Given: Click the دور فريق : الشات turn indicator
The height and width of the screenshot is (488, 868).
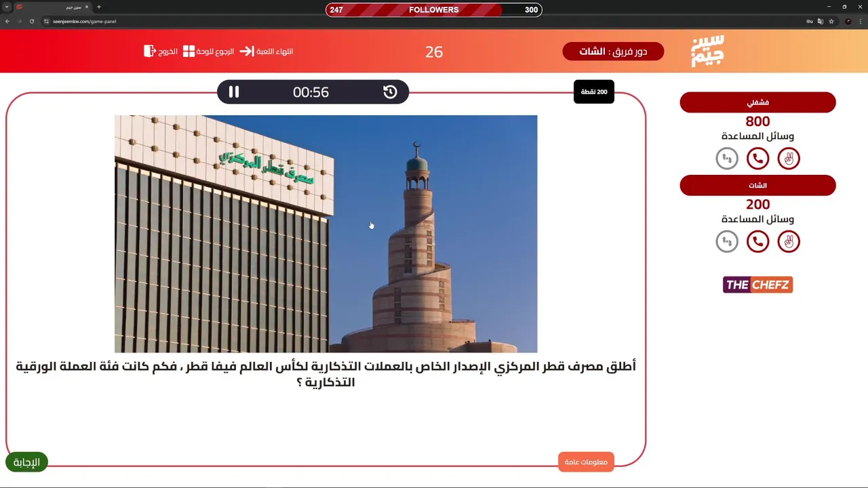Looking at the screenshot, I should point(613,52).
